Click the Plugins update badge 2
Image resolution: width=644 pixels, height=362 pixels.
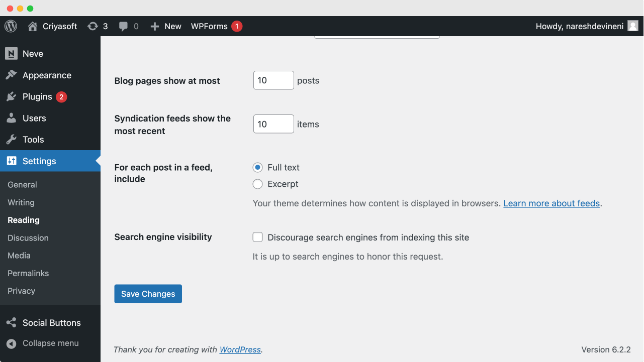pyautogui.click(x=61, y=97)
